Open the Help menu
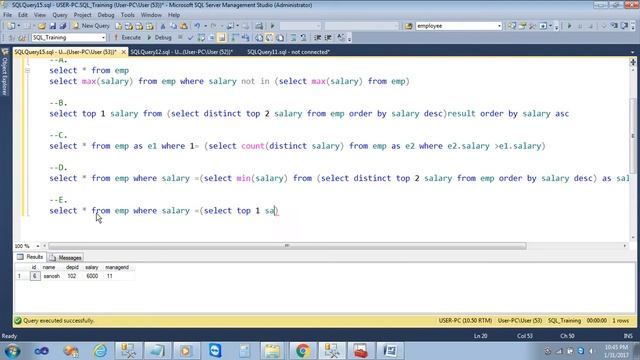This screenshot has height=360, width=640. click(x=174, y=15)
